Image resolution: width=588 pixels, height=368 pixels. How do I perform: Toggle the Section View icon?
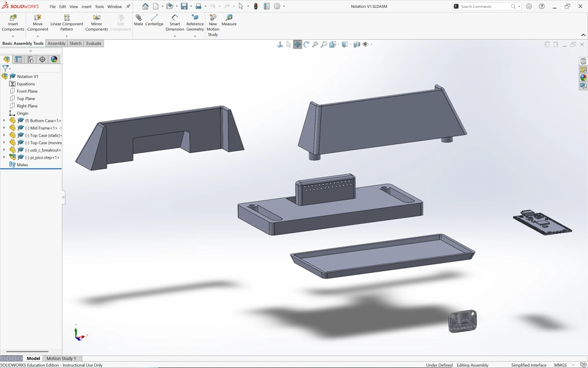[x=356, y=44]
